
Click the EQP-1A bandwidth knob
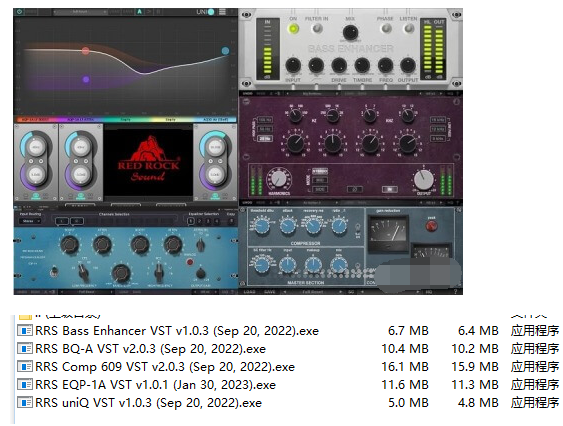[x=121, y=273]
